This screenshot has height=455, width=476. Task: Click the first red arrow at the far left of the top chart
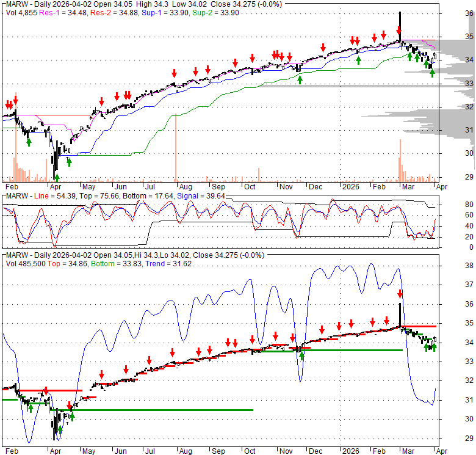(x=8, y=104)
